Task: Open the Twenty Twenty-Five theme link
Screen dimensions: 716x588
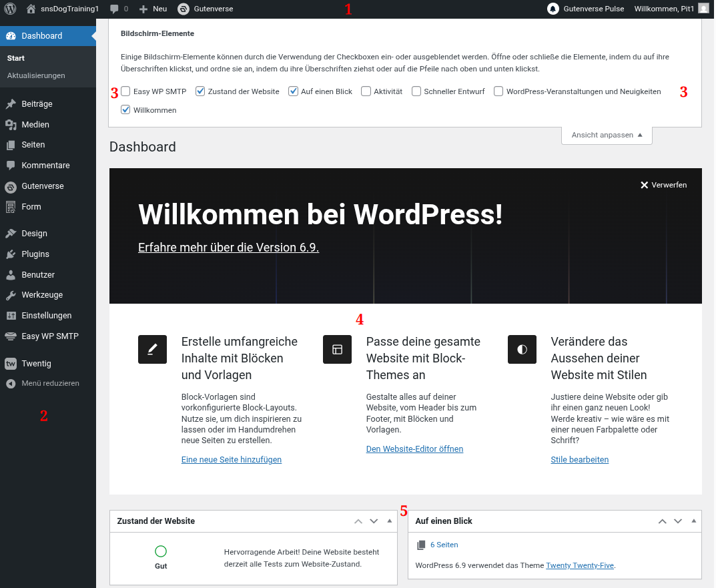Action: [x=580, y=565]
